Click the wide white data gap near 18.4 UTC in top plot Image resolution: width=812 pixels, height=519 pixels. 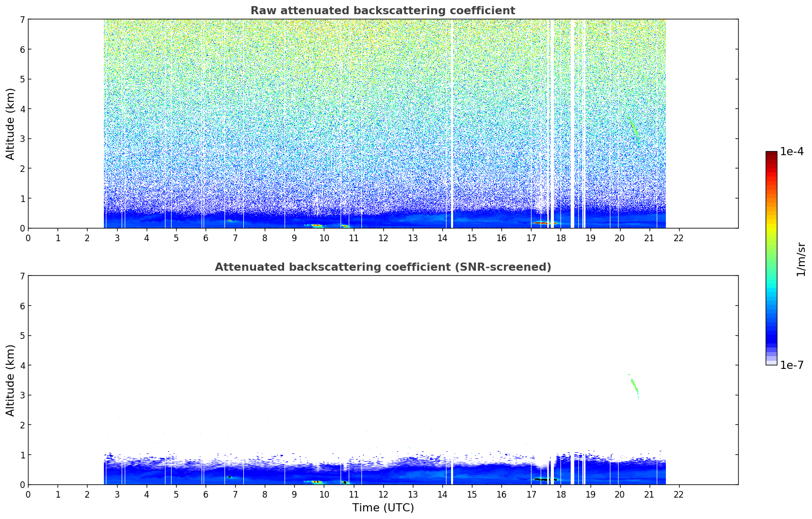click(x=572, y=124)
